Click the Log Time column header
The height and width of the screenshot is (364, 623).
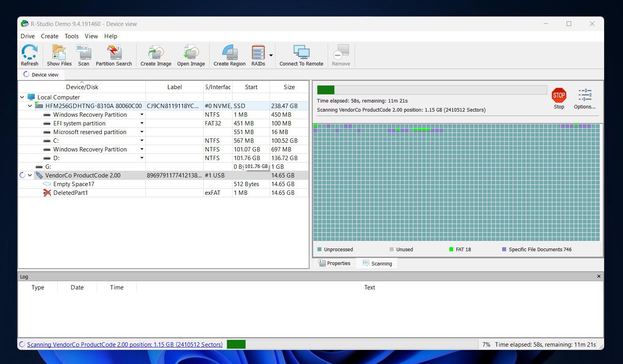(116, 287)
